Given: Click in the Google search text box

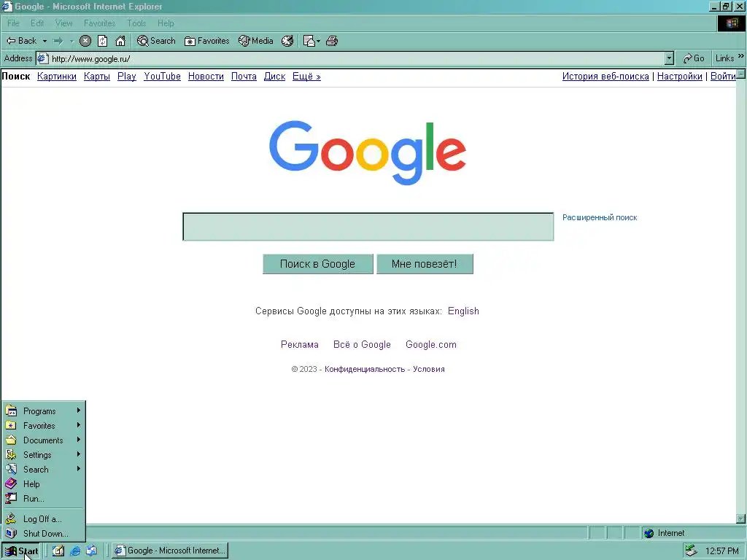Looking at the screenshot, I should tap(368, 227).
